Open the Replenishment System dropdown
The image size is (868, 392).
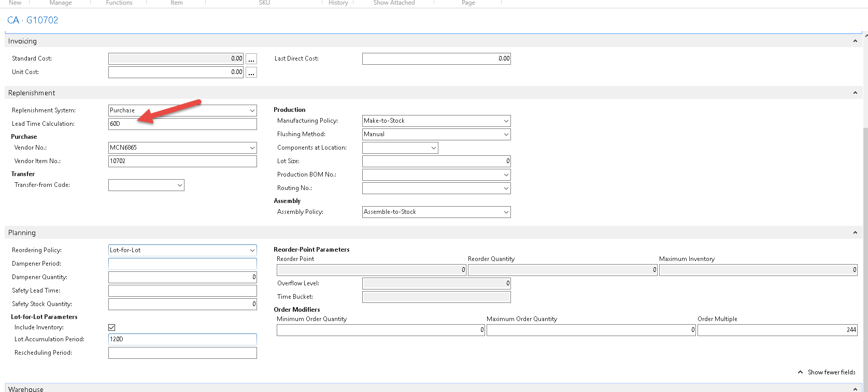252,111
